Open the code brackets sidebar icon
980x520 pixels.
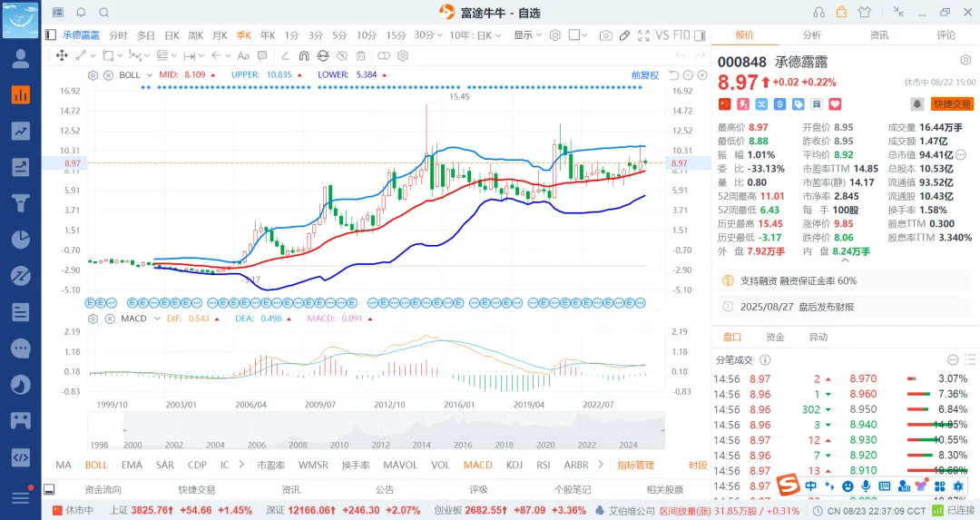tap(21, 456)
